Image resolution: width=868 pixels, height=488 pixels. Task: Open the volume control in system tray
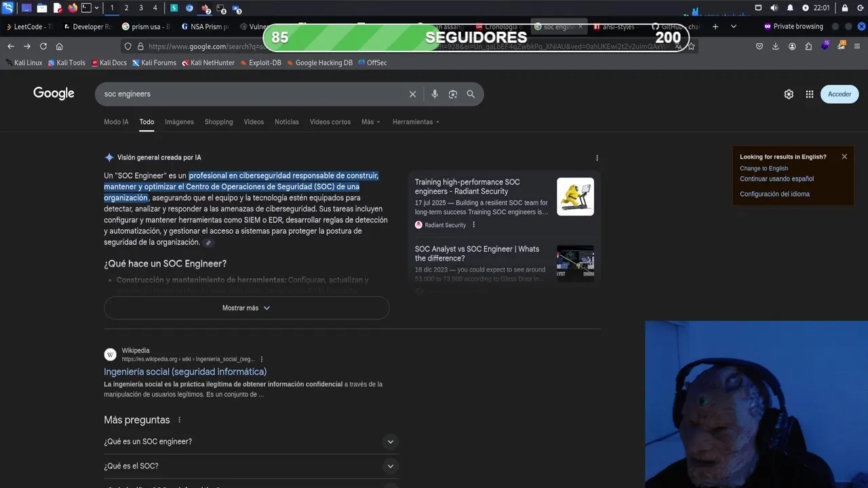point(774,8)
